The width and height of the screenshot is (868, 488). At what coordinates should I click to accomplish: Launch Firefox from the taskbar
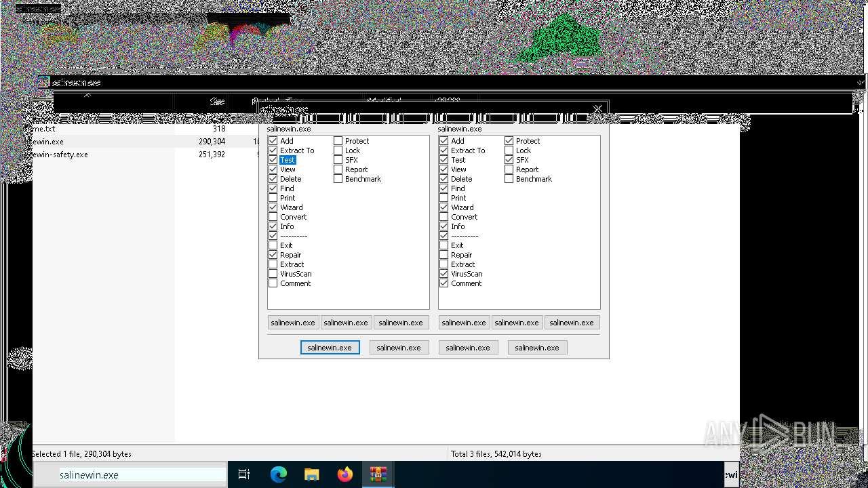[x=345, y=475]
